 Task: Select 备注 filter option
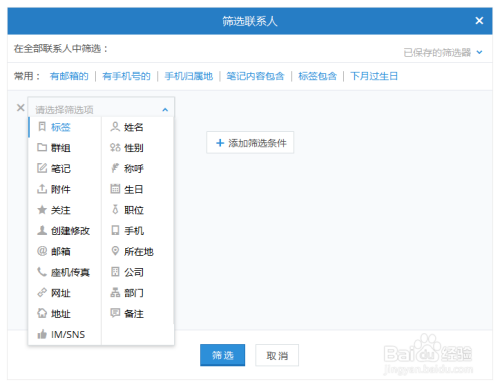pos(138,314)
